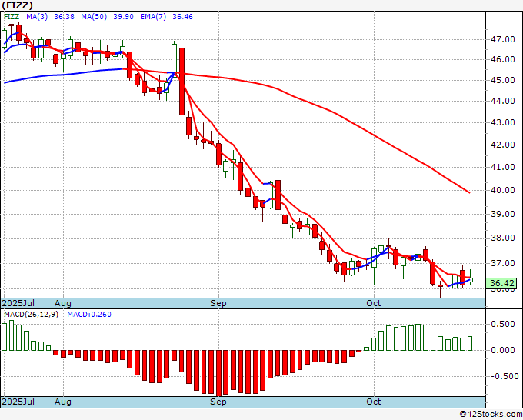Image resolution: width=523 pixels, height=420 pixels.
Task: Click the 46.00 price axis label
Action: (x=503, y=59)
